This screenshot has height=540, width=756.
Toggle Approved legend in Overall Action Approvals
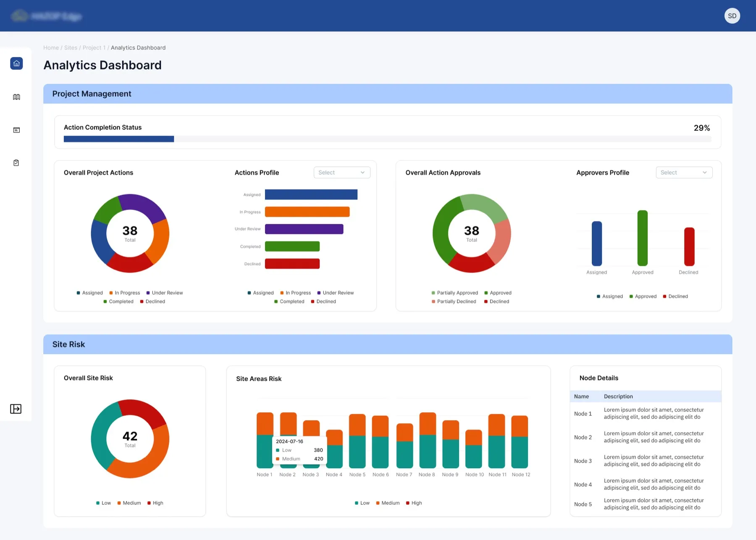click(498, 293)
